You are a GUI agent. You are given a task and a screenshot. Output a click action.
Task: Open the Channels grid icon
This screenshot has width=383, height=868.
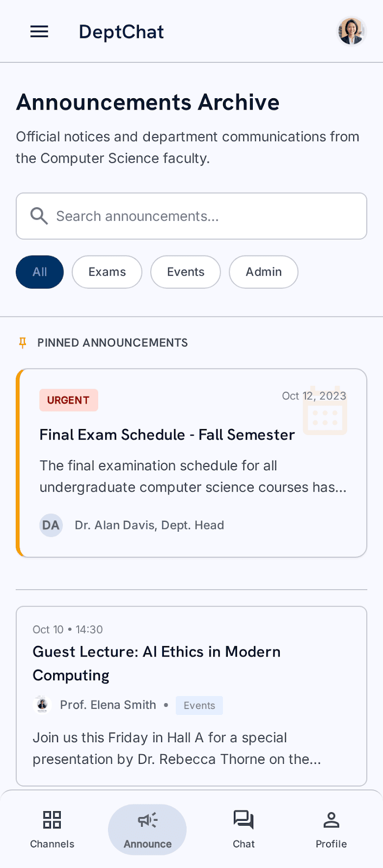point(52,820)
